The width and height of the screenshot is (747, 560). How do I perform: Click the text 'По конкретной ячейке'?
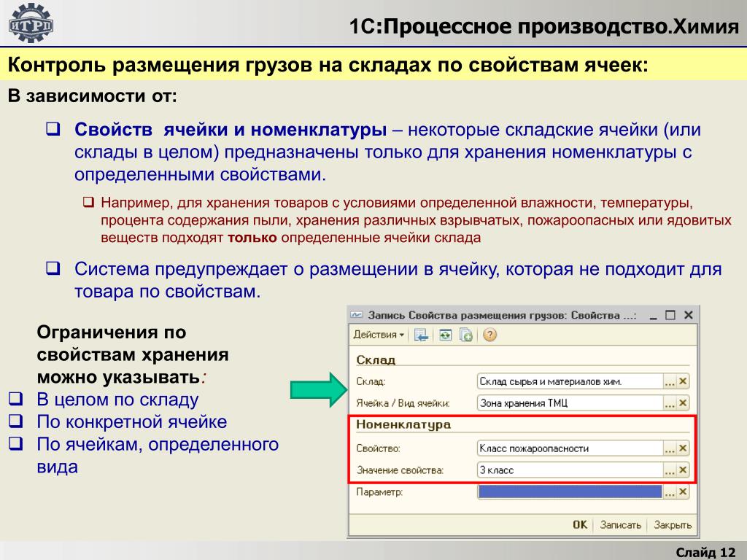tap(132, 422)
